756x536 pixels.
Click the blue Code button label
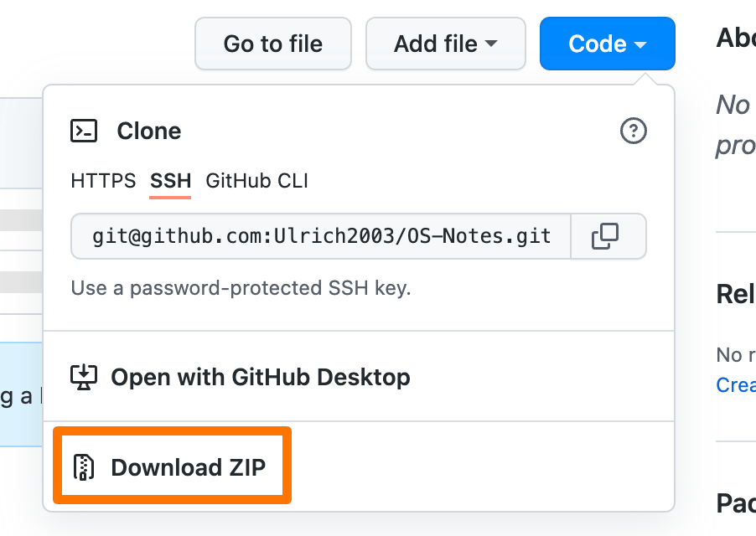pyautogui.click(x=598, y=44)
